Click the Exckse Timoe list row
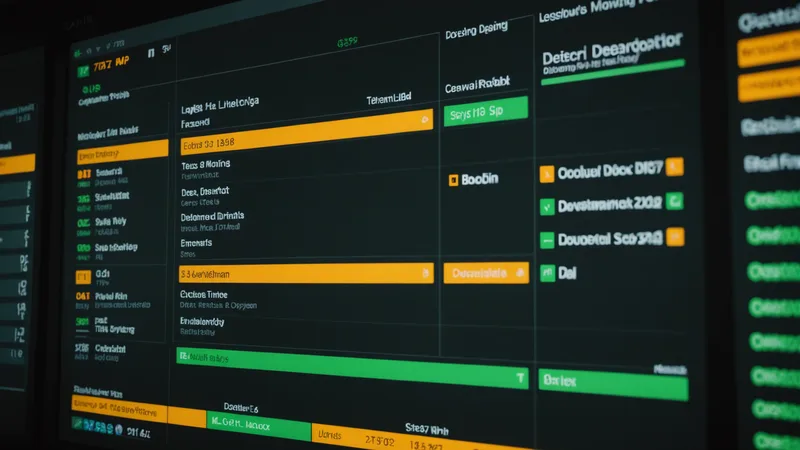800x450 pixels. 218,299
